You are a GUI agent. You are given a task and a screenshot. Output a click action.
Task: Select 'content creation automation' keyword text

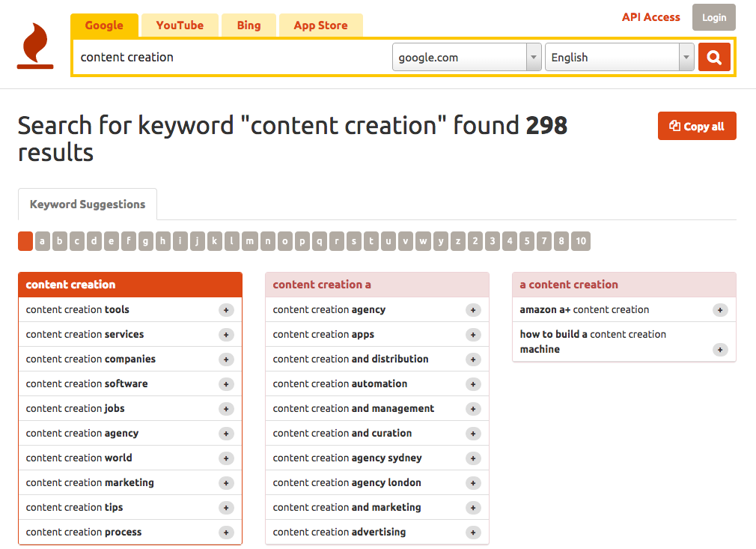(x=340, y=384)
